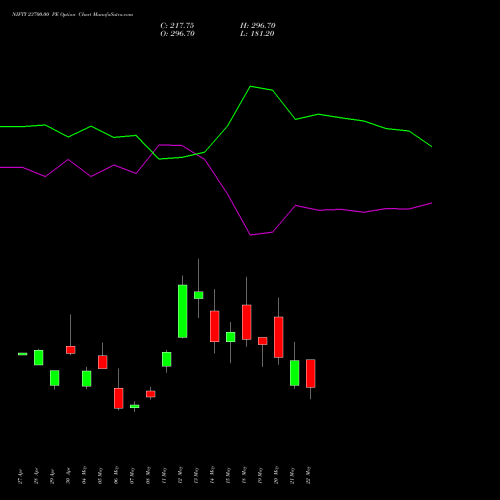Click the red candle for 20 May
Viewport: 500px width, 500px height.
click(x=279, y=337)
